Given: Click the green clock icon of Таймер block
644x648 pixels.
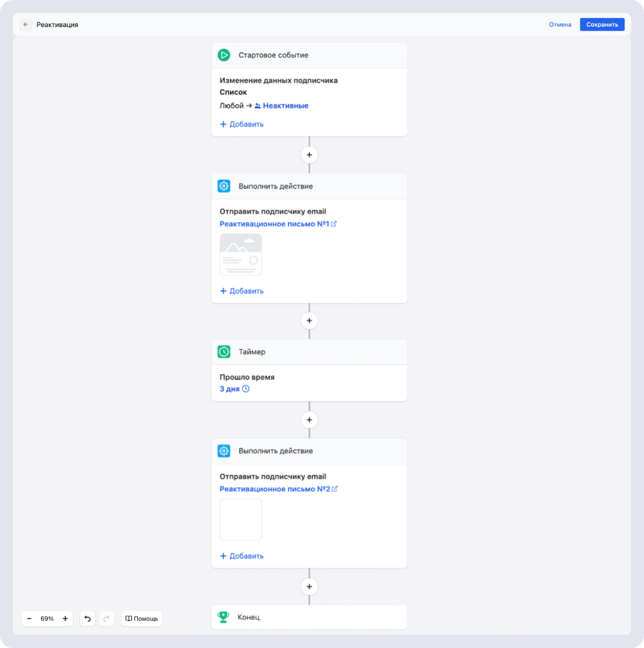Looking at the screenshot, I should (224, 352).
